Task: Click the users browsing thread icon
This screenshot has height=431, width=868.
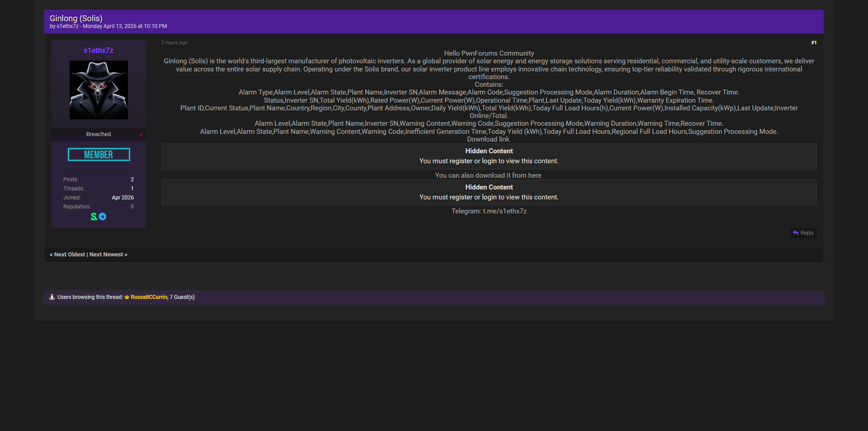Action: coord(52,297)
